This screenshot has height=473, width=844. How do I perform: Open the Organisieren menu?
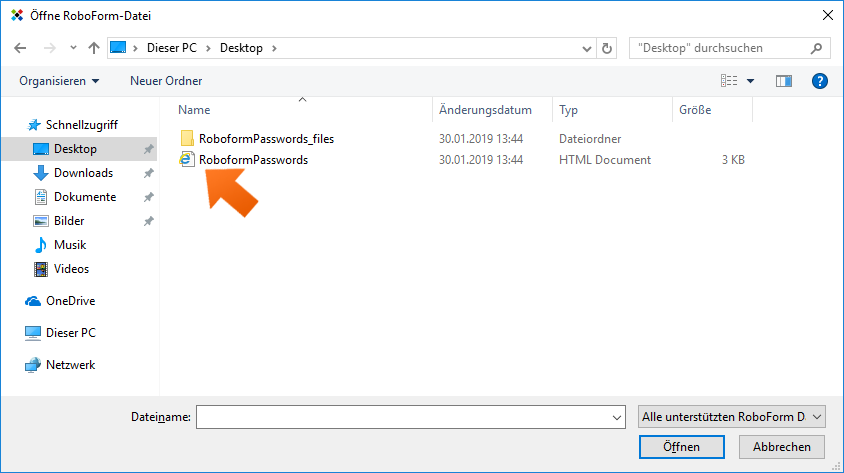tap(59, 81)
